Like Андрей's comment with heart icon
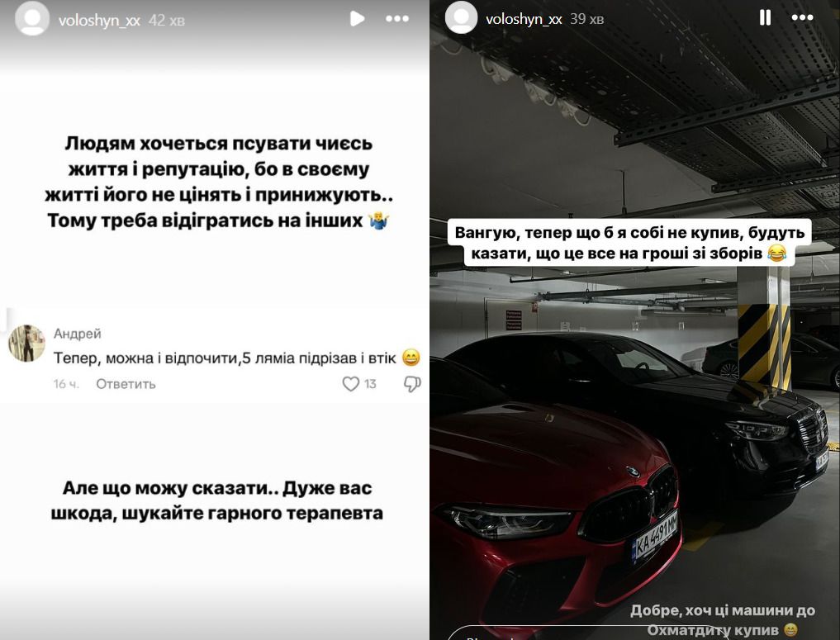Viewport: 840px width, 640px height. (x=350, y=383)
